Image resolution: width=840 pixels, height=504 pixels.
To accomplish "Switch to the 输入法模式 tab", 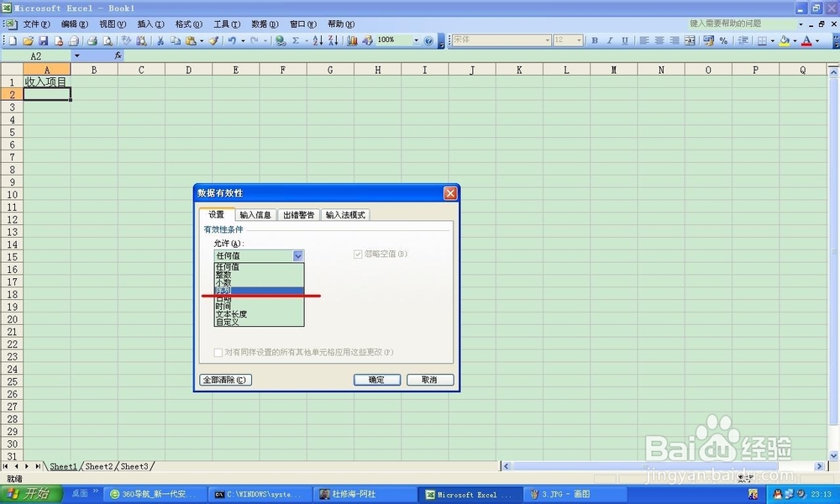I will pos(345,215).
